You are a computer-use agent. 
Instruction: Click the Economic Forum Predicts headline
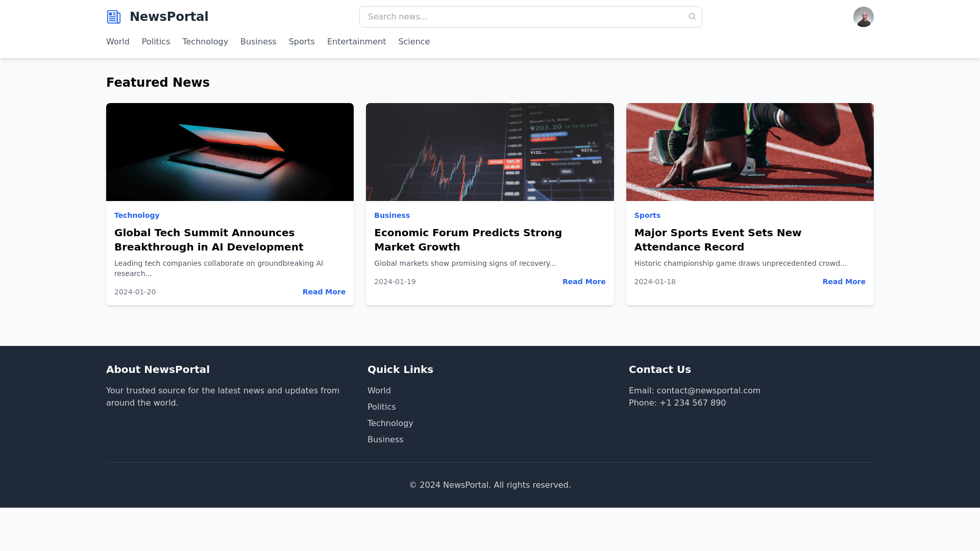click(x=468, y=240)
